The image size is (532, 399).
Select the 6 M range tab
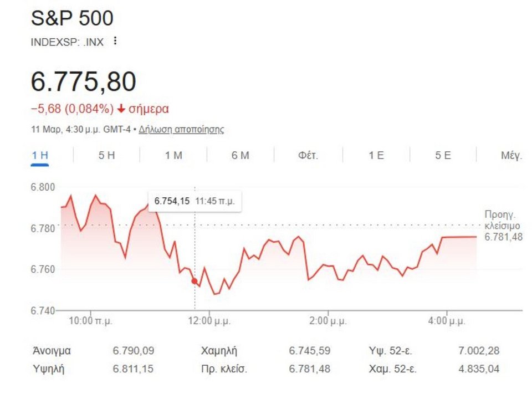pos(240,156)
